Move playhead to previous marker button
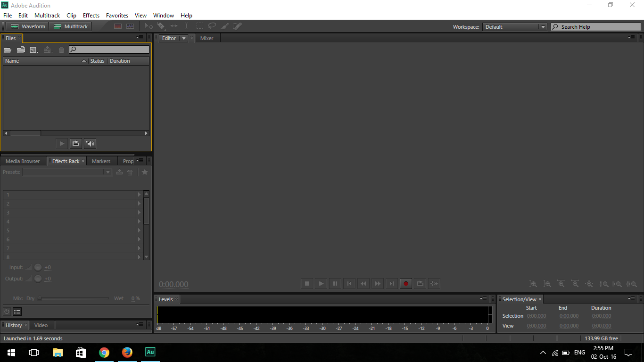Viewport: 644px width, 362px height. click(349, 283)
